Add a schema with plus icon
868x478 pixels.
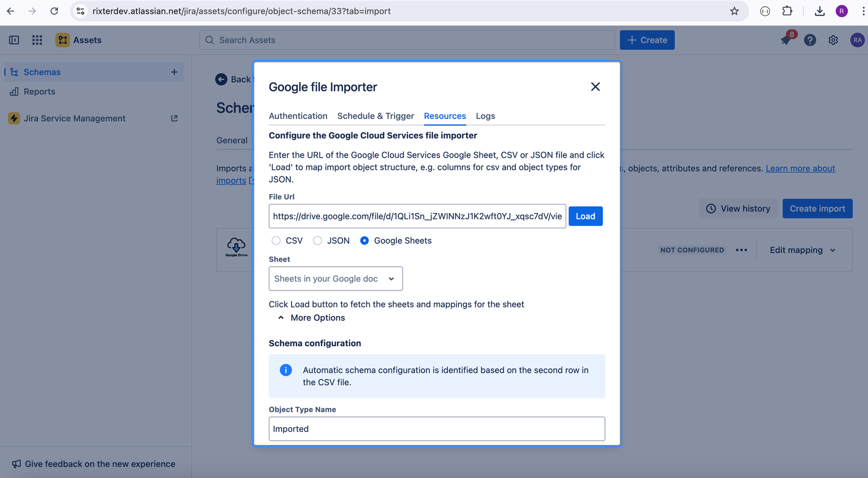pyautogui.click(x=174, y=72)
